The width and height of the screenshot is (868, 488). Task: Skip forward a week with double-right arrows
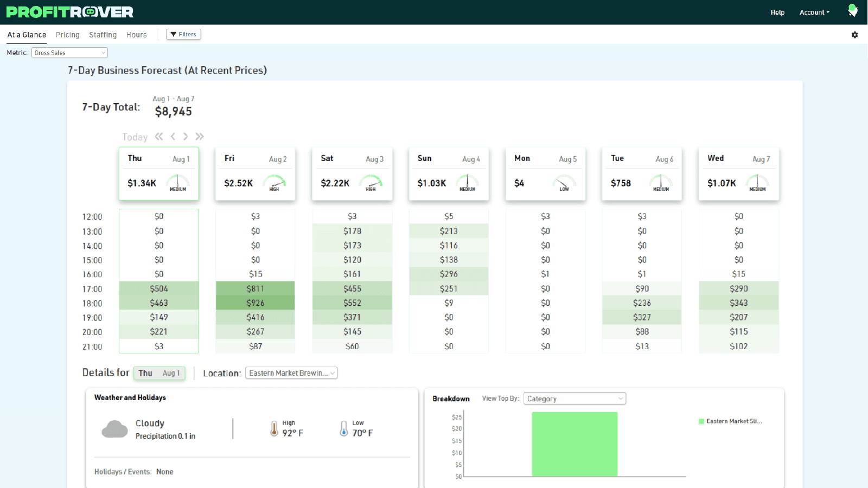[x=200, y=137]
